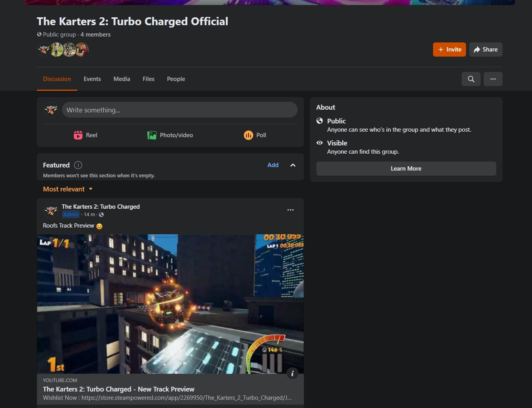Add a Photo/video to post
Screen dimensions: 532x408
[x=170, y=135]
